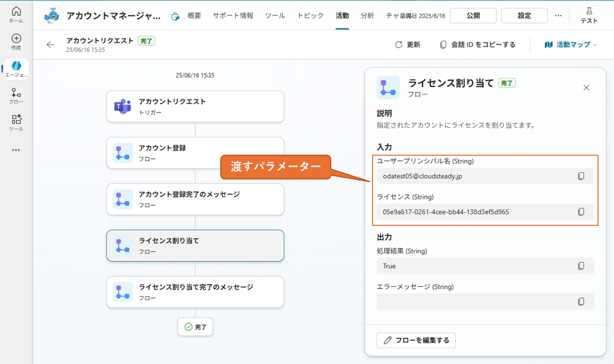Switch to the 分析 tab
The width and height of the screenshot is (614, 364).
[367, 15]
